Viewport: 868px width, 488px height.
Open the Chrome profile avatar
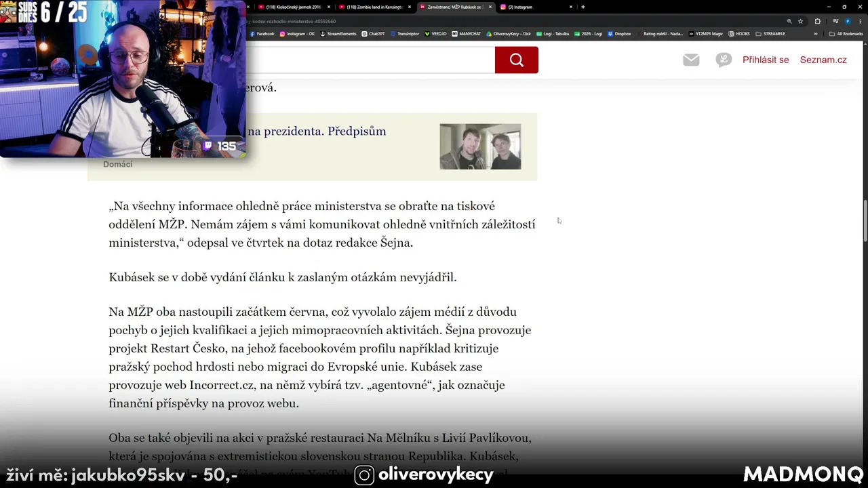point(848,21)
